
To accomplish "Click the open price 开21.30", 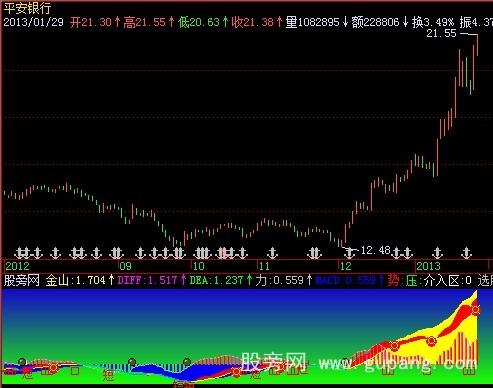I will (x=91, y=22).
